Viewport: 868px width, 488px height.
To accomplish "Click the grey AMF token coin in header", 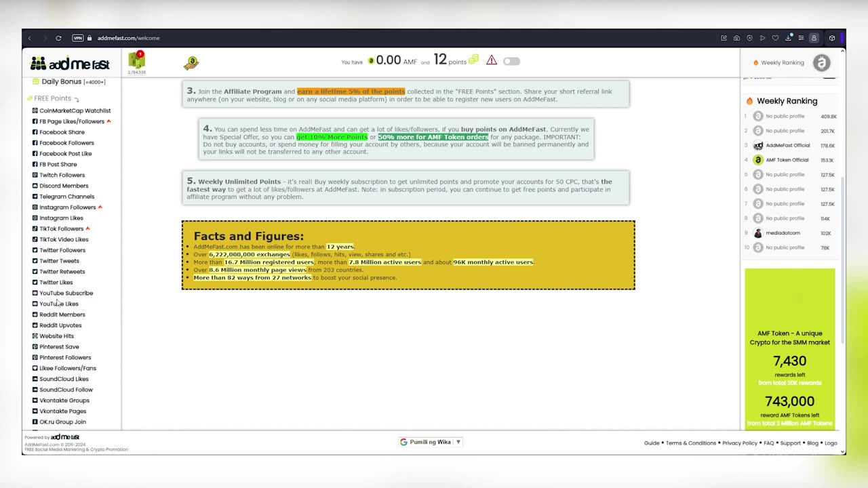I will pos(822,62).
